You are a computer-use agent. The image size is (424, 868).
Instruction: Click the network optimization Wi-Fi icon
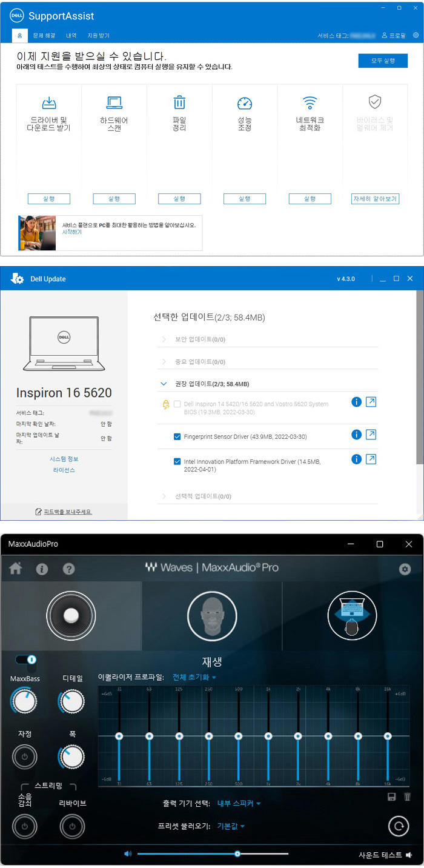(x=310, y=102)
